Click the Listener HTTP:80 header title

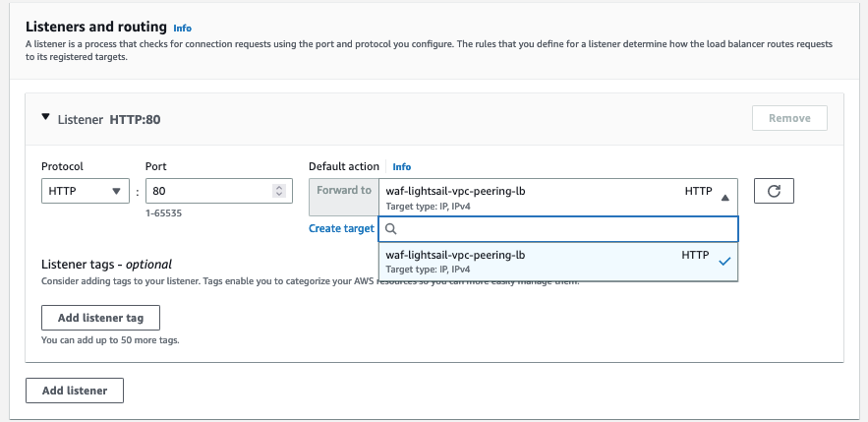[109, 119]
